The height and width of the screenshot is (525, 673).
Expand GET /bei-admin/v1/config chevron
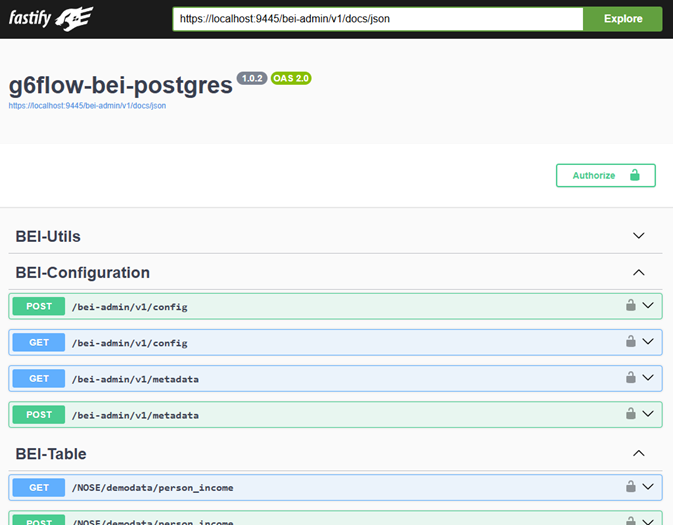[x=648, y=341]
